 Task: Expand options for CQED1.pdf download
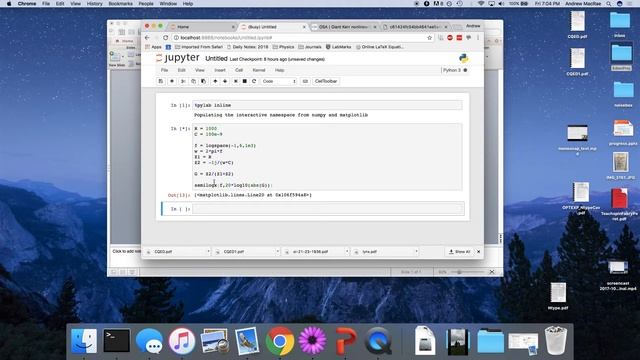pos(278,251)
